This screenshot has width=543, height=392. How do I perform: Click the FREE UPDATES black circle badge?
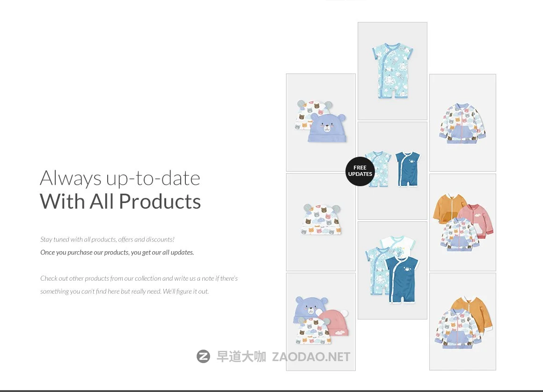(360, 171)
